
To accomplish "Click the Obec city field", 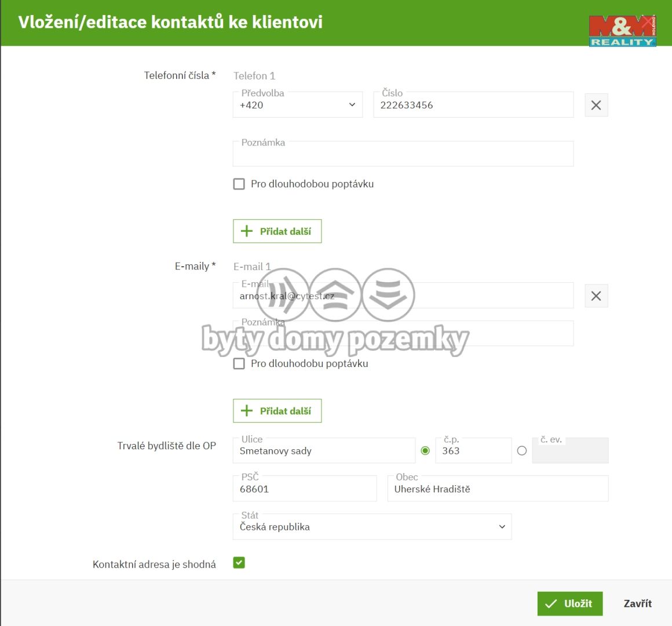I will pos(498,489).
